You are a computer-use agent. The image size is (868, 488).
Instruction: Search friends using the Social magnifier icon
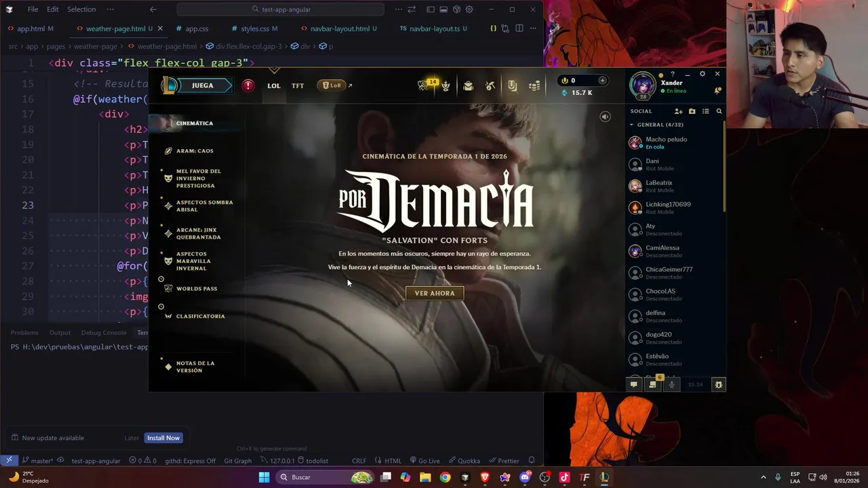(719, 111)
